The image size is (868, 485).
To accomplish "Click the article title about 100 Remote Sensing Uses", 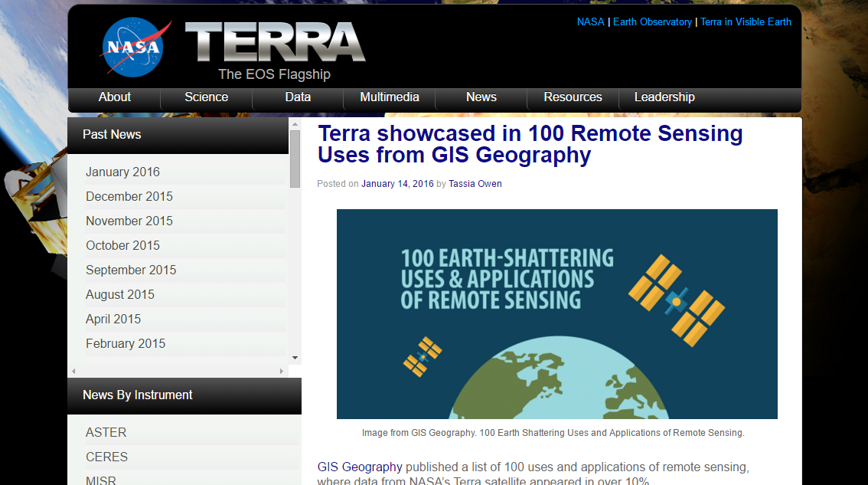I will tap(530, 144).
